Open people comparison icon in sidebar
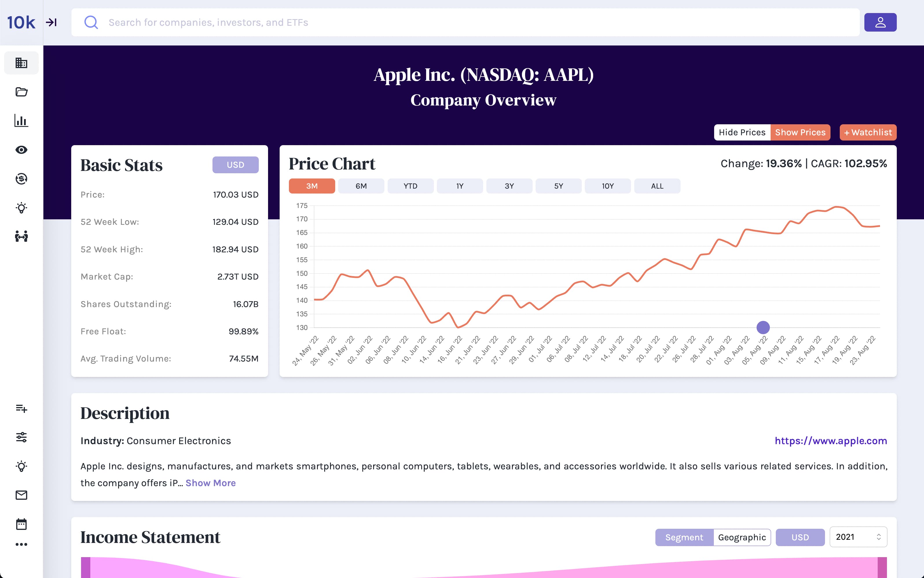The image size is (924, 578). pyautogui.click(x=21, y=237)
